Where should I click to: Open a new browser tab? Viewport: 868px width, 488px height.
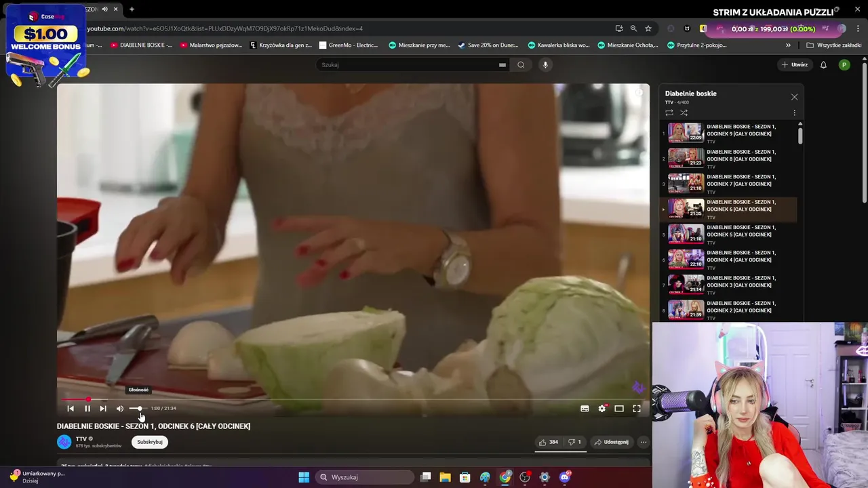pyautogui.click(x=132, y=9)
